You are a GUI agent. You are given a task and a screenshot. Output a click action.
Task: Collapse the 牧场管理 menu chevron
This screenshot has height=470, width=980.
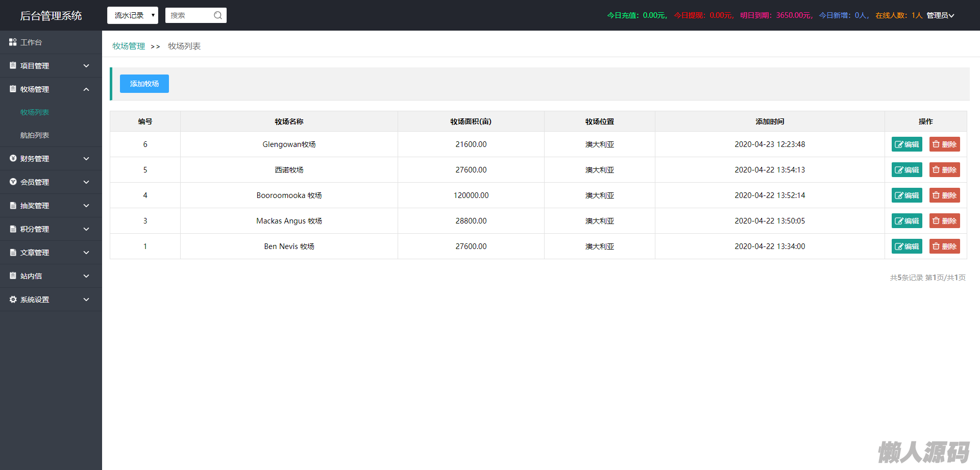coord(86,89)
